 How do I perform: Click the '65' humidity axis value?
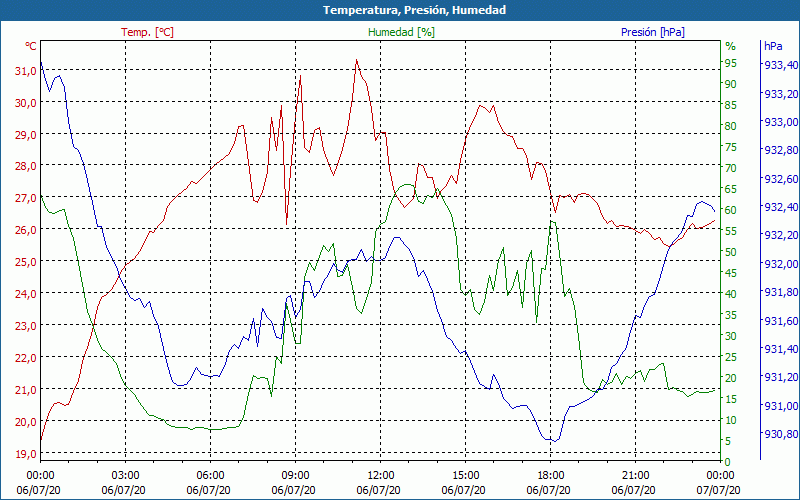(731, 189)
